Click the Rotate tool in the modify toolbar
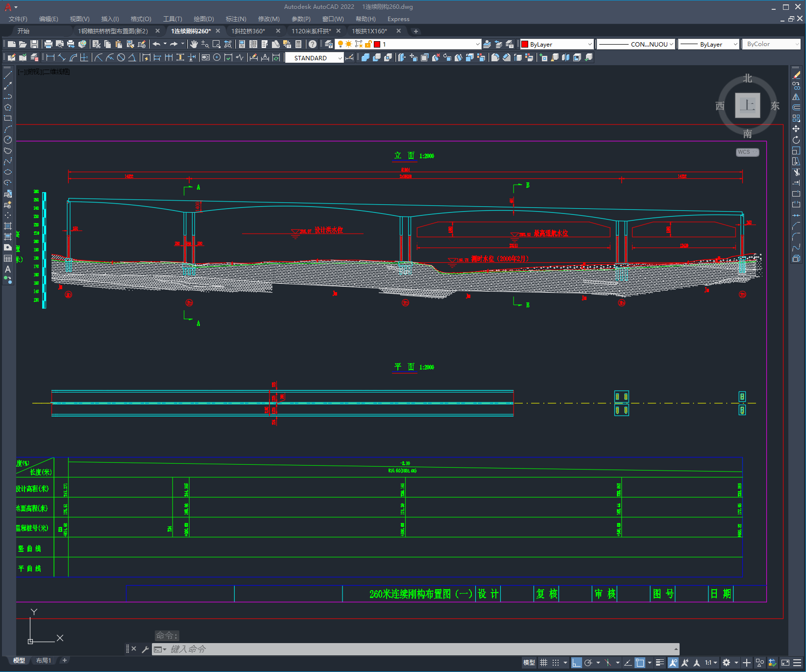 tap(796, 140)
